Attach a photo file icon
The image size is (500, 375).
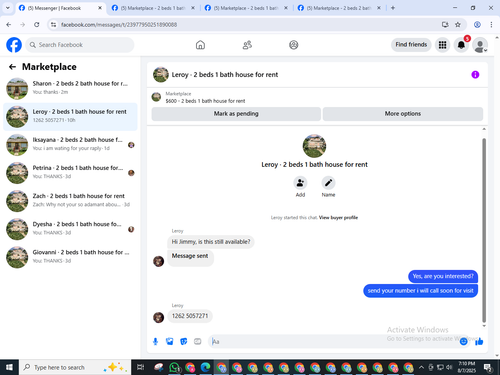(170, 341)
